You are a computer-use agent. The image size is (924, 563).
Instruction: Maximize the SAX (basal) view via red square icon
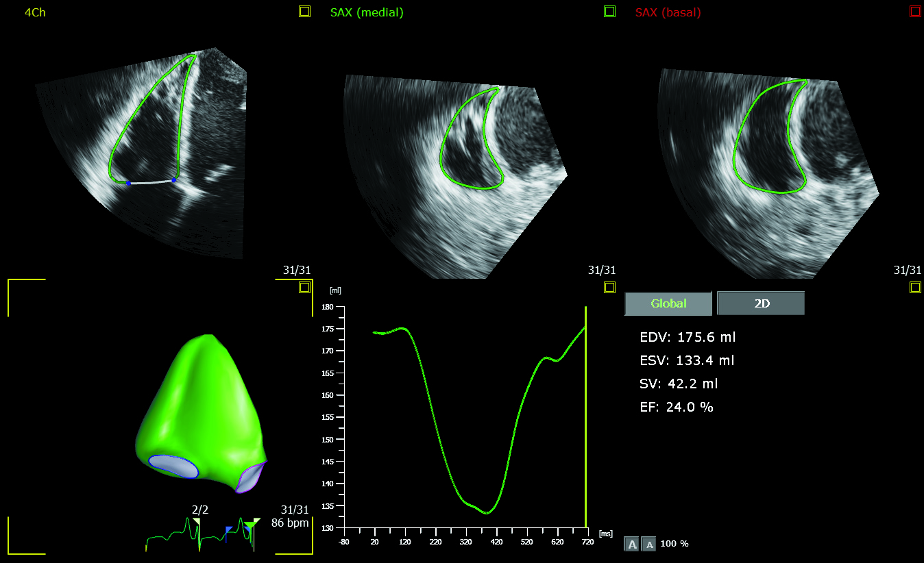pyautogui.click(x=915, y=11)
